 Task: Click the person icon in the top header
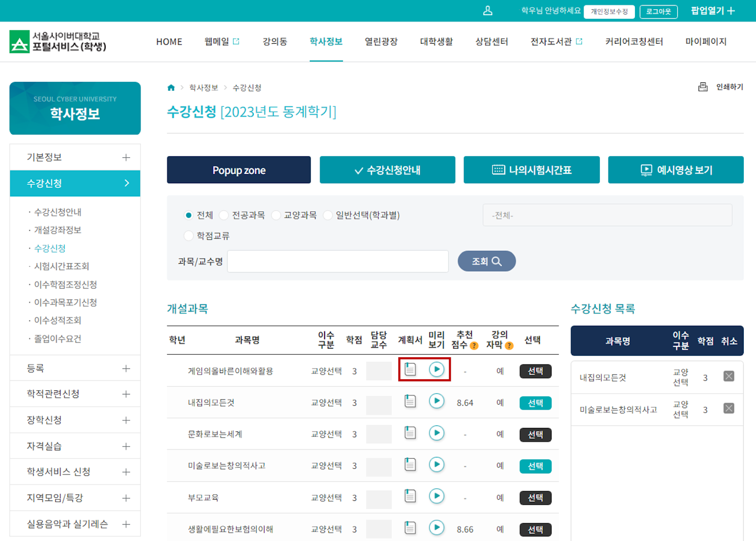pyautogui.click(x=487, y=10)
